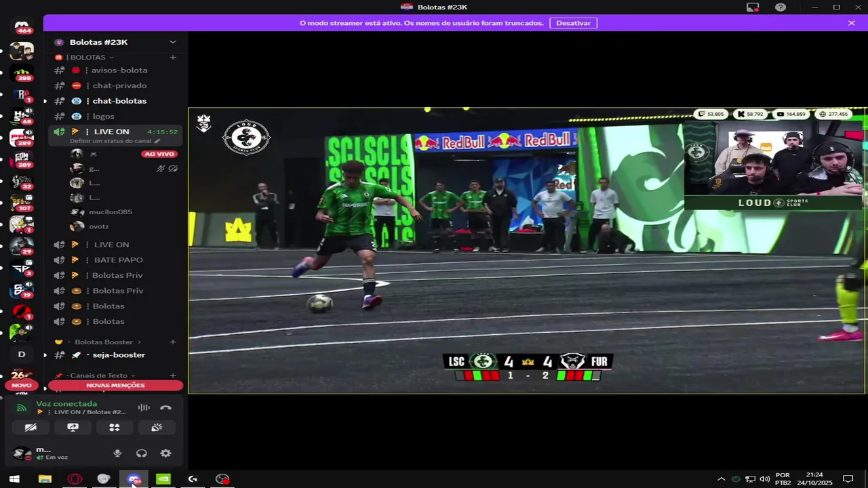Open user settings gear icon
This screenshot has width=868, height=488.
(165, 453)
